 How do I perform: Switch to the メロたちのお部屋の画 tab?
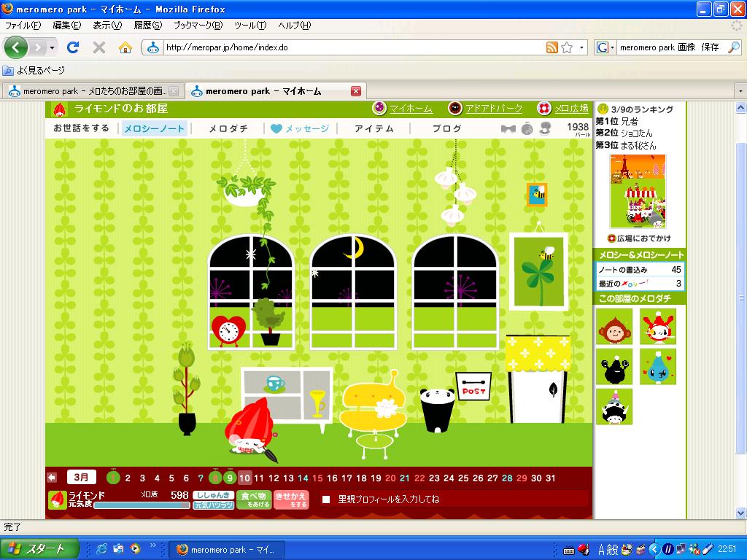pyautogui.click(x=93, y=91)
